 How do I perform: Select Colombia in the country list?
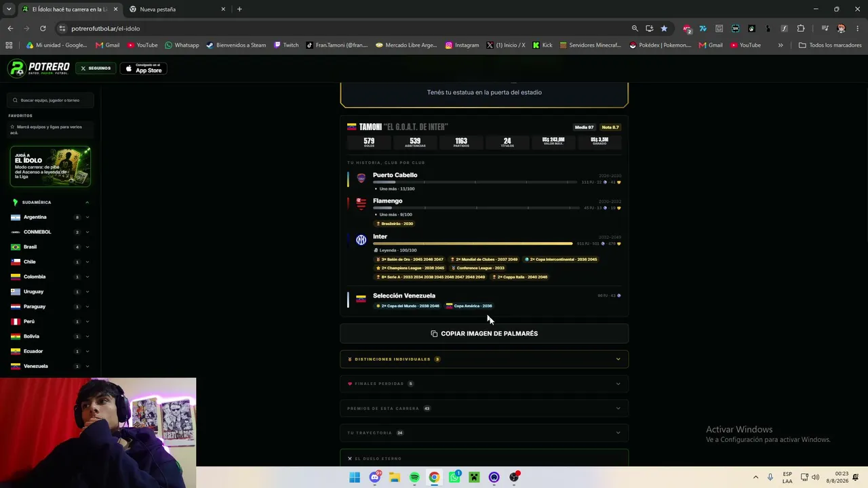35,277
